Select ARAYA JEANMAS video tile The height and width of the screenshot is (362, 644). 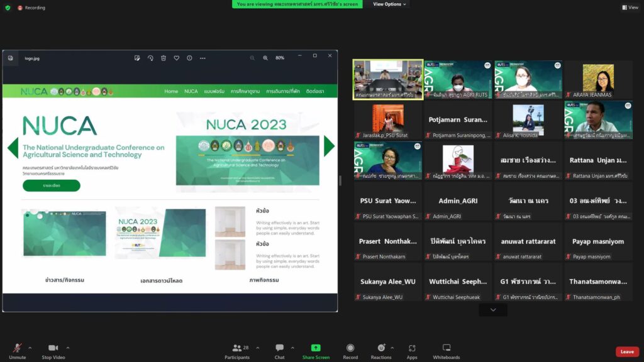(599, 79)
